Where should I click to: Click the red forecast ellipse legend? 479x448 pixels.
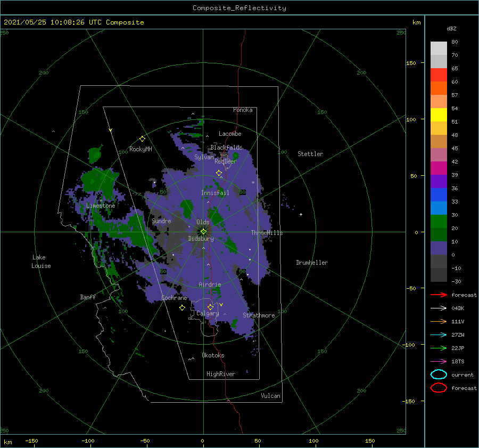[x=439, y=388]
